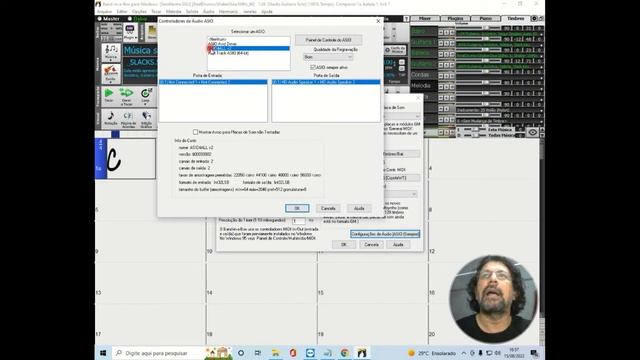Image resolution: width=640 pixels, height=360 pixels.
Task: Click Cancela in the back MIDI settings dialog
Action: [x=371, y=244]
